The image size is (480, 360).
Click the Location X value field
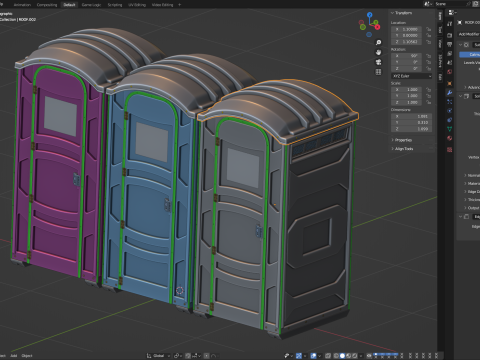point(407,29)
